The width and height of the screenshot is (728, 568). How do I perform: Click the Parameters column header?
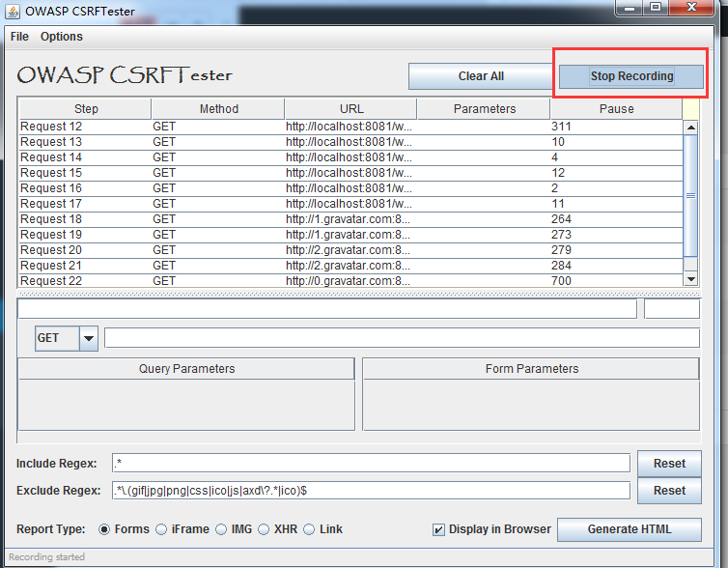click(485, 109)
